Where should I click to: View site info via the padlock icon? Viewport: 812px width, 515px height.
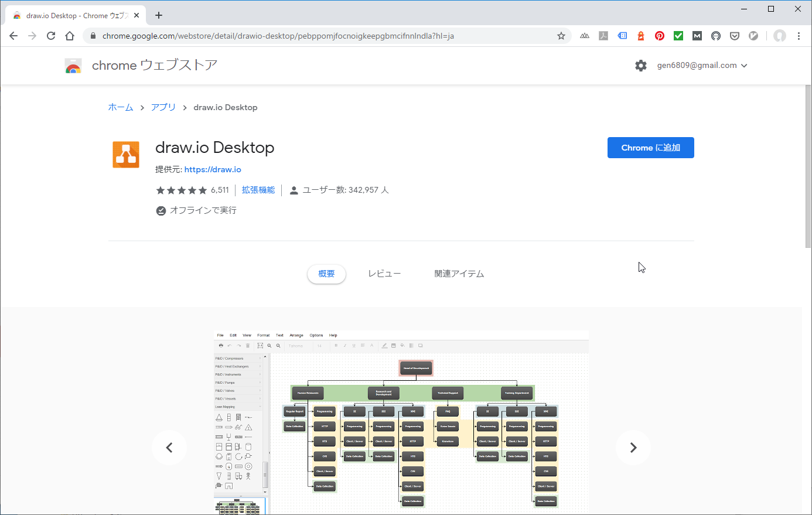(93, 36)
